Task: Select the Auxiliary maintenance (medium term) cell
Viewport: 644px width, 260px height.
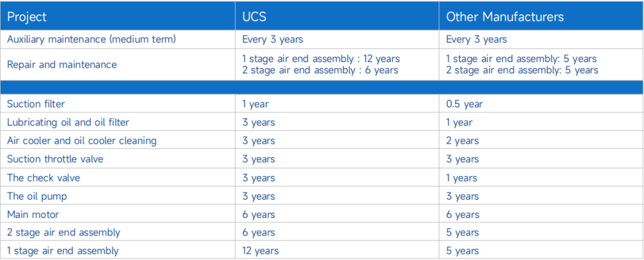Action: tap(91, 39)
